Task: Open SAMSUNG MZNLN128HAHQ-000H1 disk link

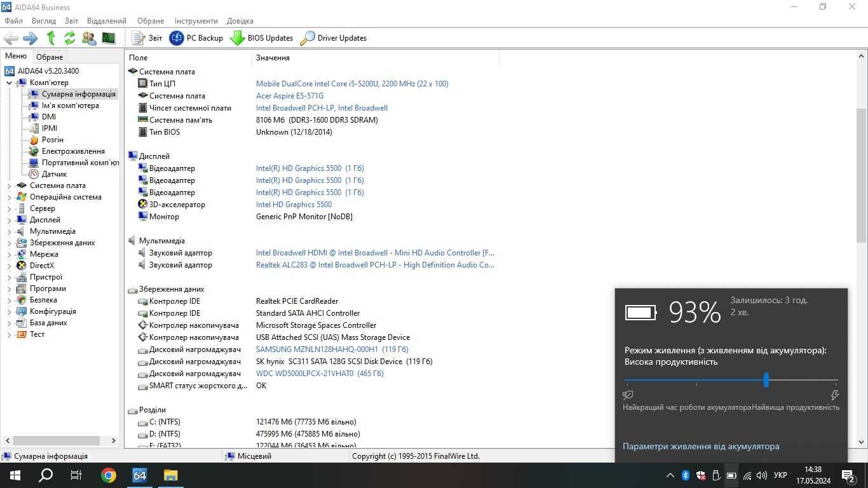Action: click(332, 349)
